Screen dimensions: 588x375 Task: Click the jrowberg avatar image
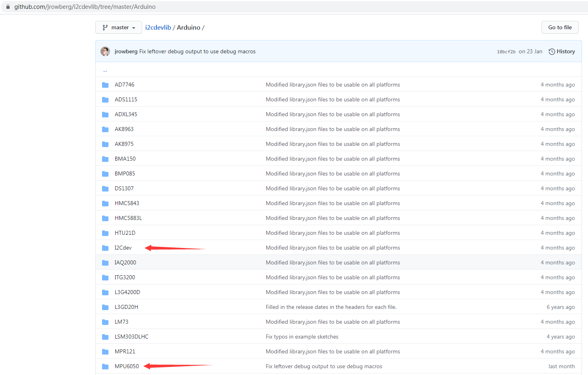pyautogui.click(x=105, y=51)
